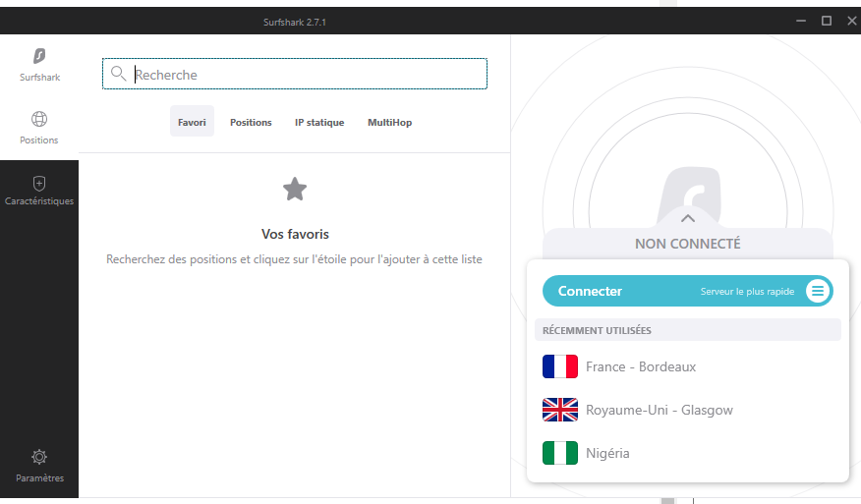Click the NON CONNECTÉ status text
861x504 pixels.
coord(687,244)
